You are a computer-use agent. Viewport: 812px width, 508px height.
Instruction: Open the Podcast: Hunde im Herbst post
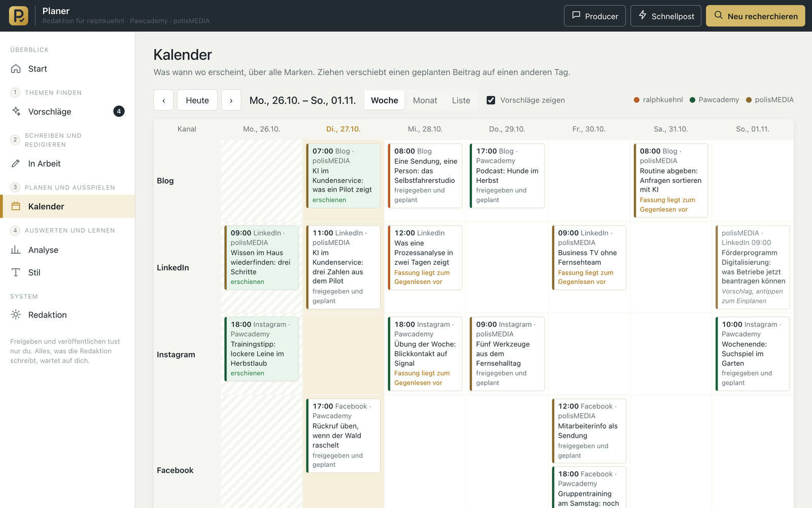click(507, 176)
